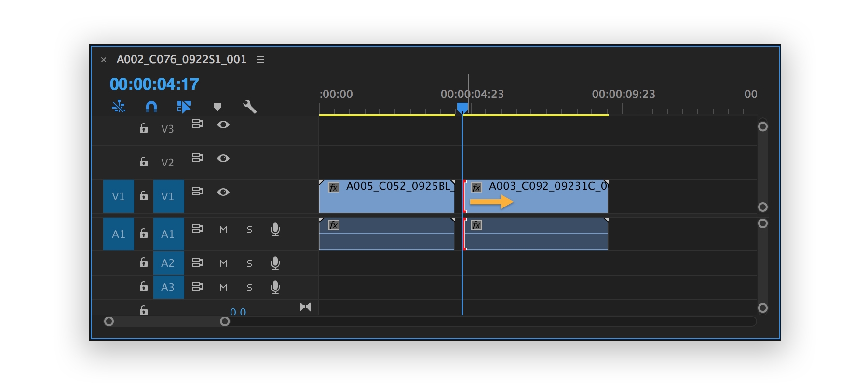Open the wrench Timeline Display Settings
Screen dimensions: 868x386
(249, 107)
